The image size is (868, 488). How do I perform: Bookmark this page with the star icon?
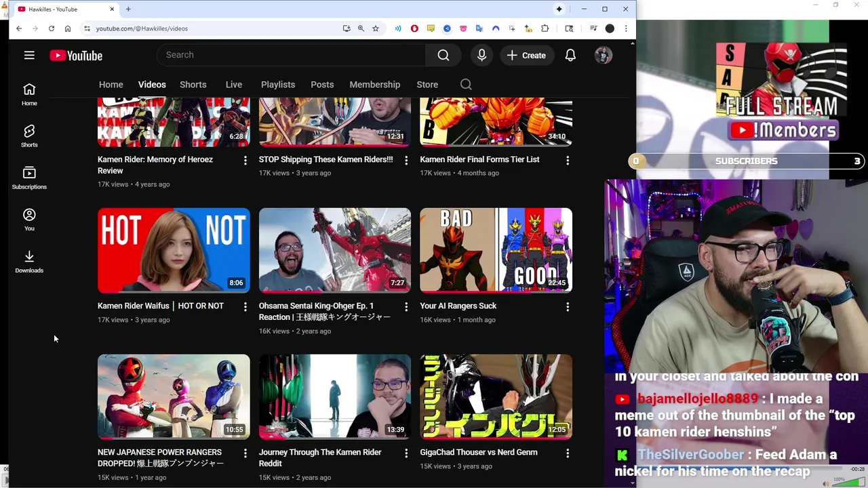click(376, 28)
